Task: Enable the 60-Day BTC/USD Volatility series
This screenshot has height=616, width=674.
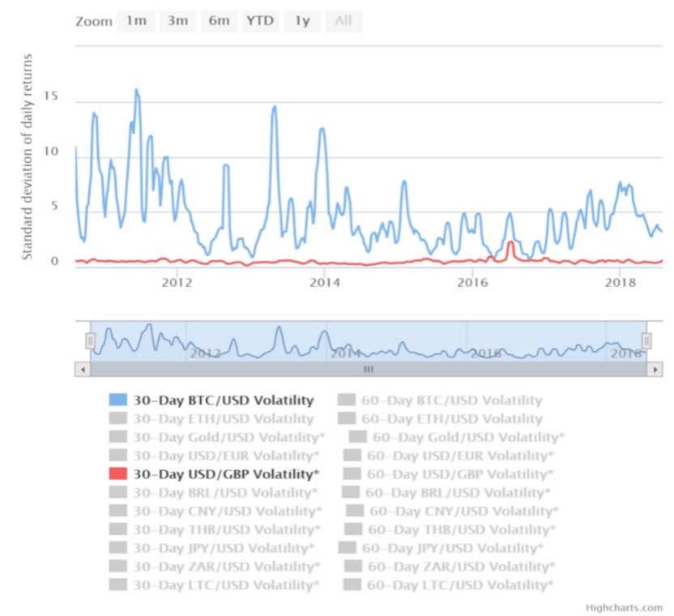Action: tap(451, 400)
